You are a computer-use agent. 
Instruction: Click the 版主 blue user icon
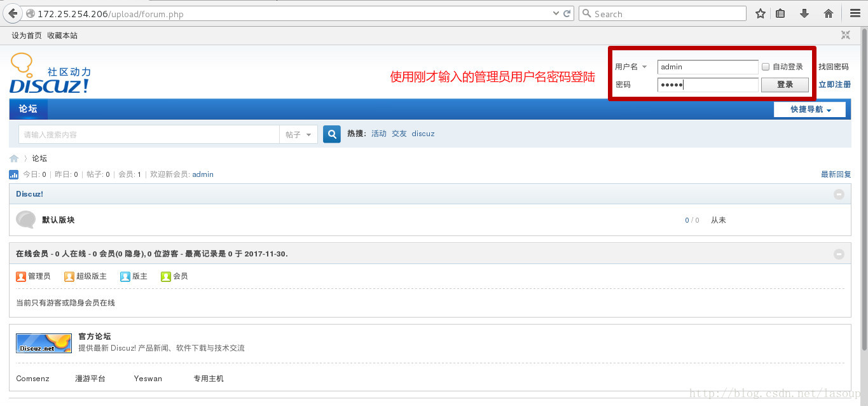click(125, 277)
